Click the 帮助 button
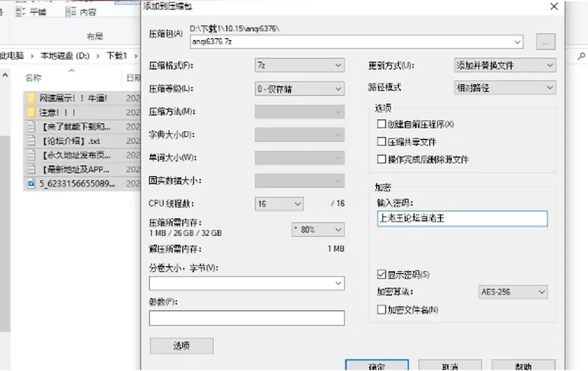This screenshot has width=588, height=371. [524, 365]
